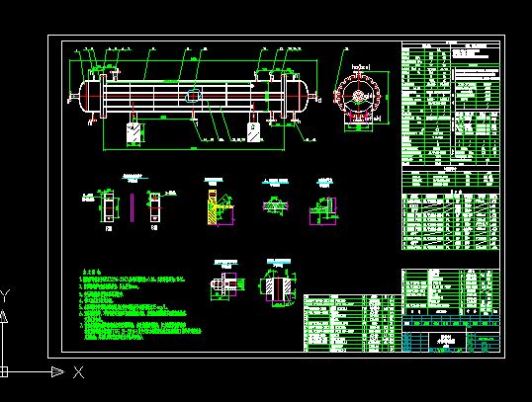The image size is (532, 402).
Task: Select the yellow hatched detail section view
Action: click(220, 207)
